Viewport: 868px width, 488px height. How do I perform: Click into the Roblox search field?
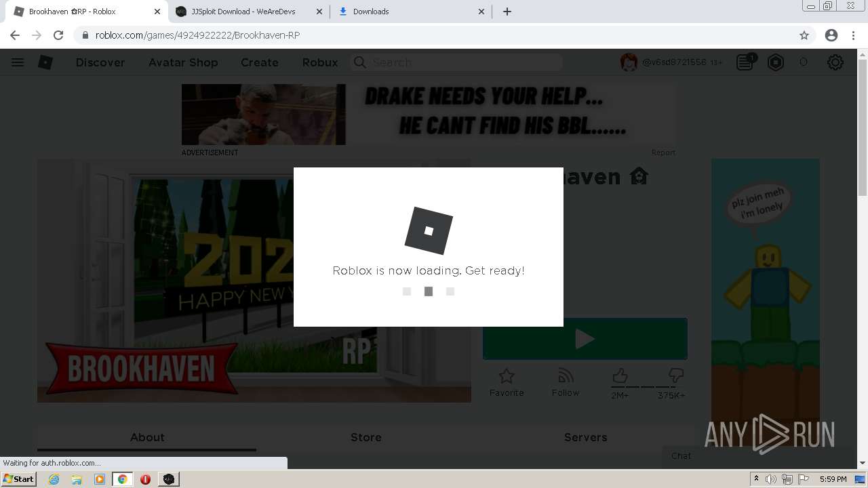point(456,62)
